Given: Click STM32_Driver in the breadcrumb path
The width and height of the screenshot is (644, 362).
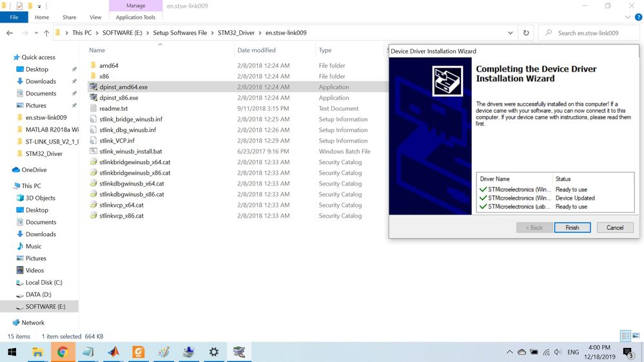Looking at the screenshot, I should pyautogui.click(x=236, y=33).
